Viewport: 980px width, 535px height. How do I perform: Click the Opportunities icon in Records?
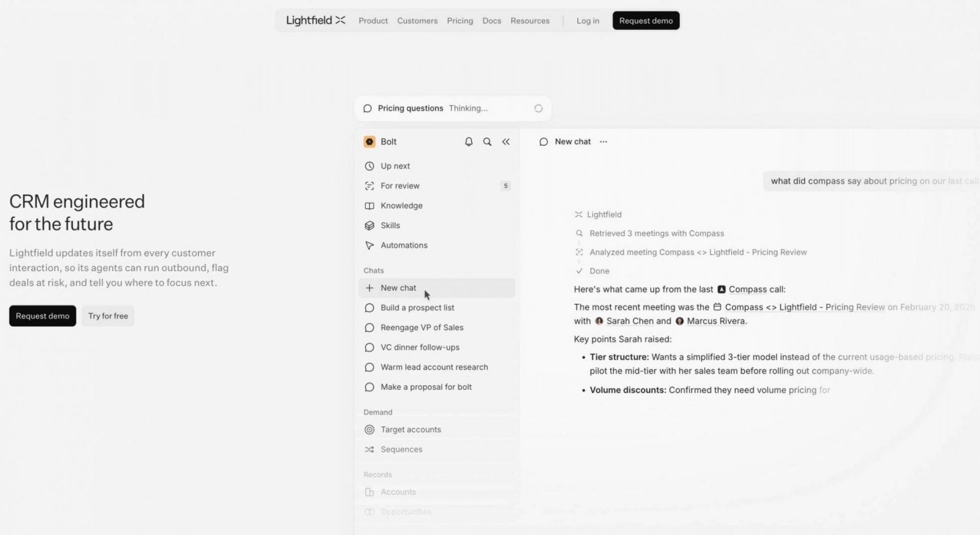pyautogui.click(x=369, y=512)
